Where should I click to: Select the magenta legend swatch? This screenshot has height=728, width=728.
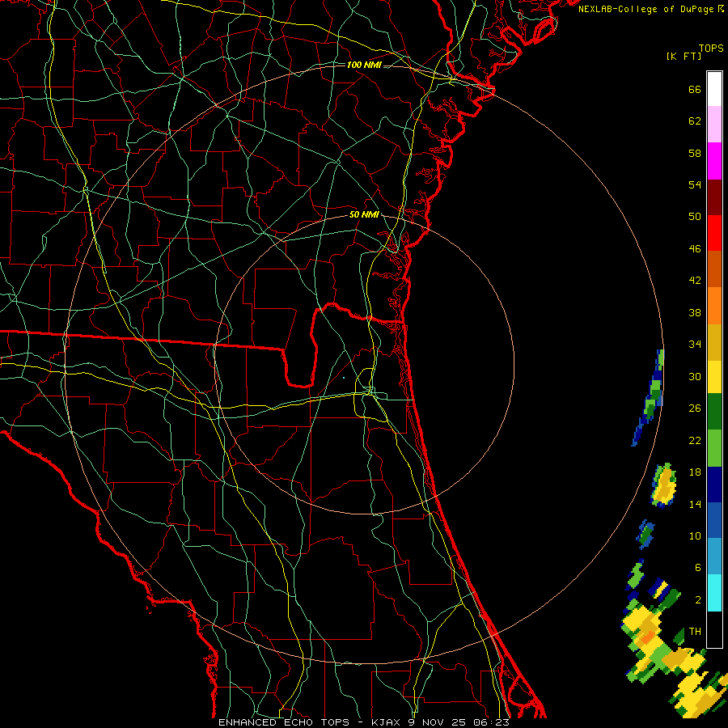714,161
